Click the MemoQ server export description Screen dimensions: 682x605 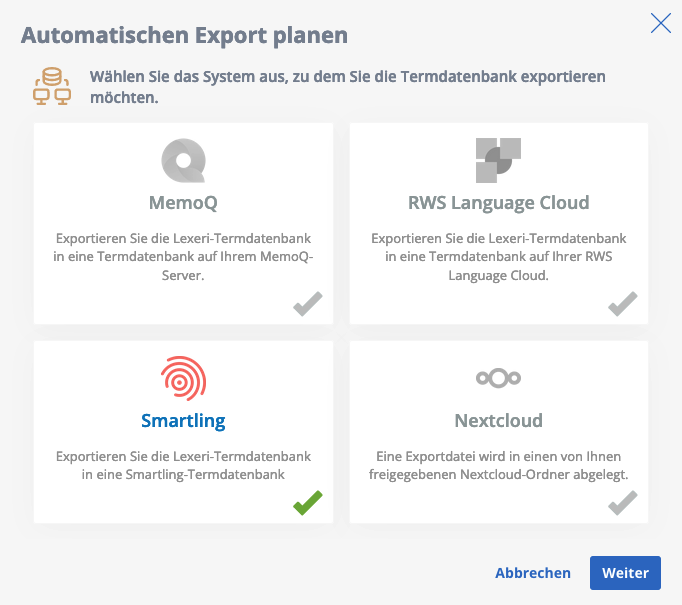[x=183, y=257]
